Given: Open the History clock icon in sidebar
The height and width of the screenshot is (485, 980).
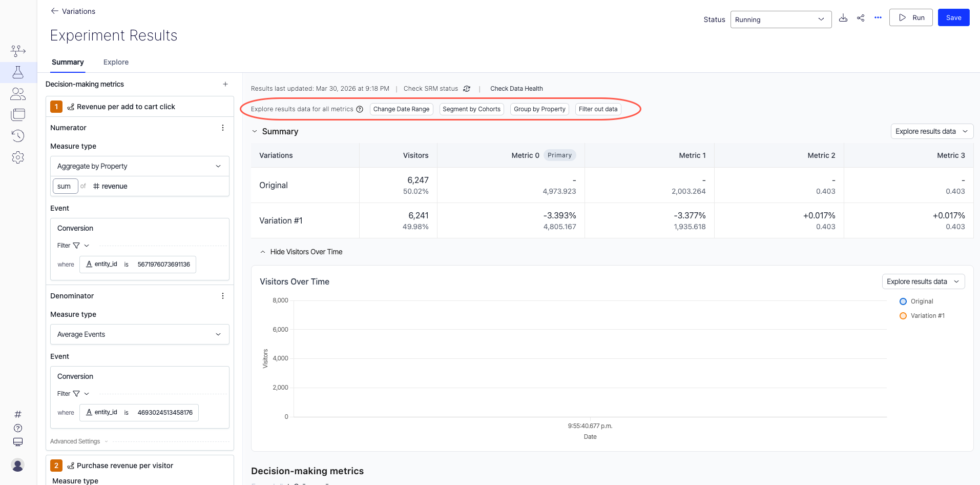Looking at the screenshot, I should pyautogui.click(x=18, y=136).
